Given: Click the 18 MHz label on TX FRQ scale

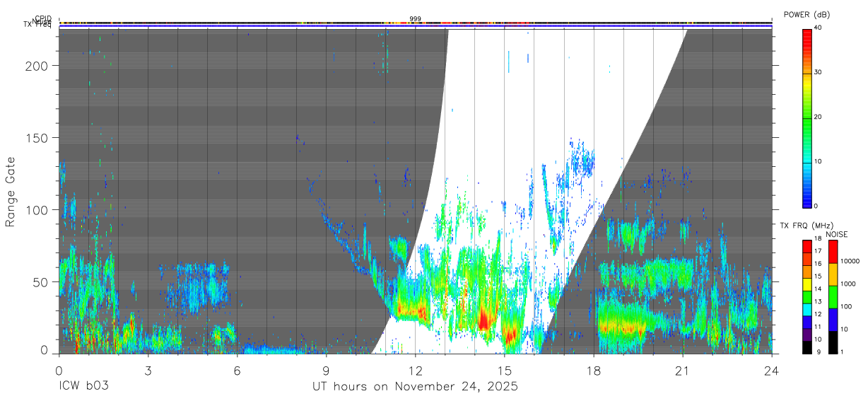Looking at the screenshot, I should (817, 240).
